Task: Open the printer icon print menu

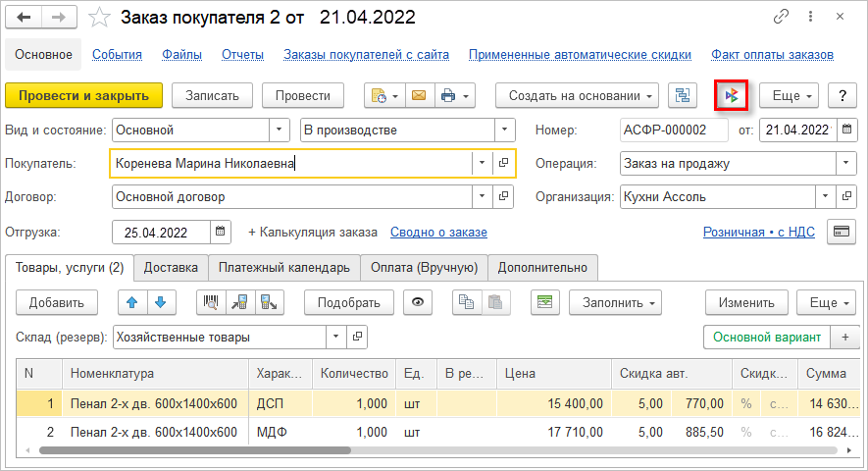Action: pyautogui.click(x=454, y=95)
